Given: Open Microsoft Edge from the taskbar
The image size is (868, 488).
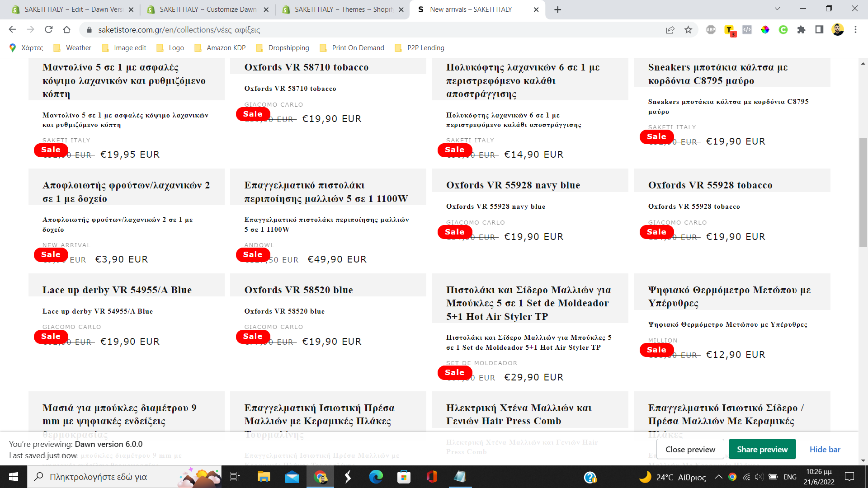Looking at the screenshot, I should click(376, 477).
